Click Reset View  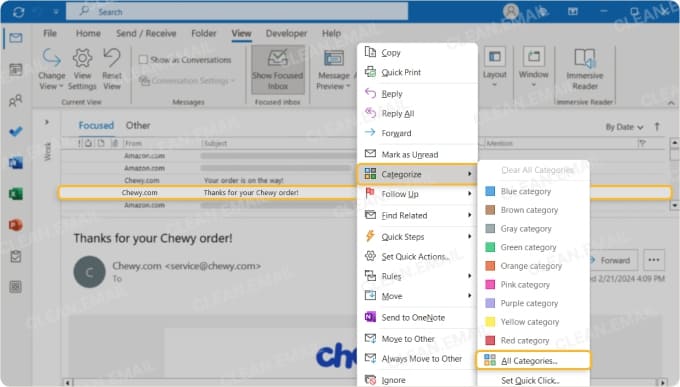(112, 69)
